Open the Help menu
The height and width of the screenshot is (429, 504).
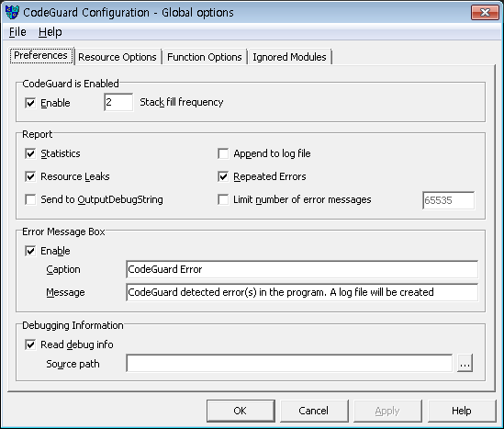point(50,32)
